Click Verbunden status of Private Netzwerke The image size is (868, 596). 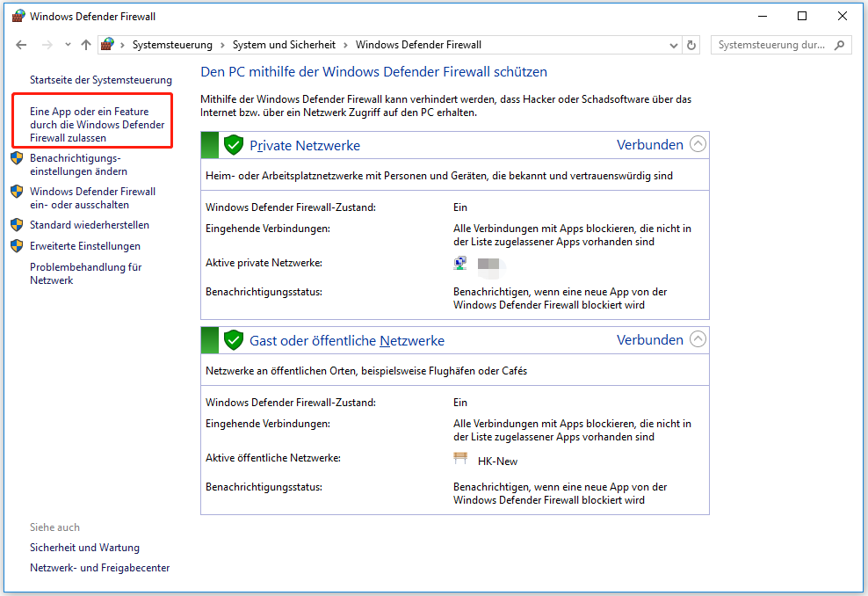650,144
